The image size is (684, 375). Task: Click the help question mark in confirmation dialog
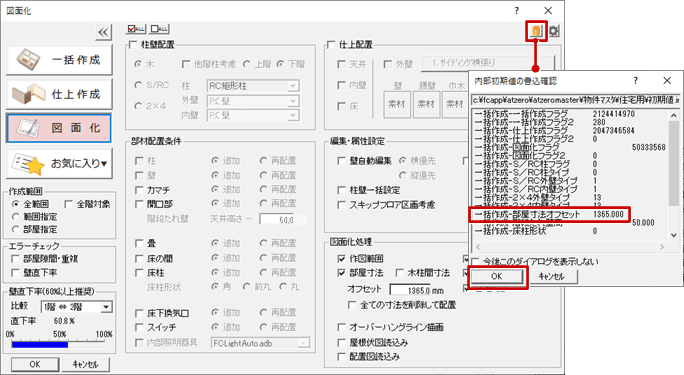pos(636,81)
